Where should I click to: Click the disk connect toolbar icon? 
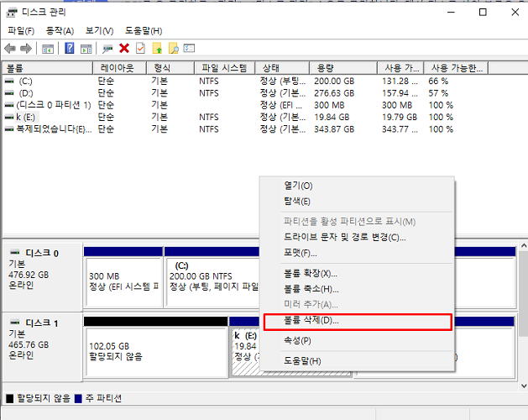pos(107,49)
